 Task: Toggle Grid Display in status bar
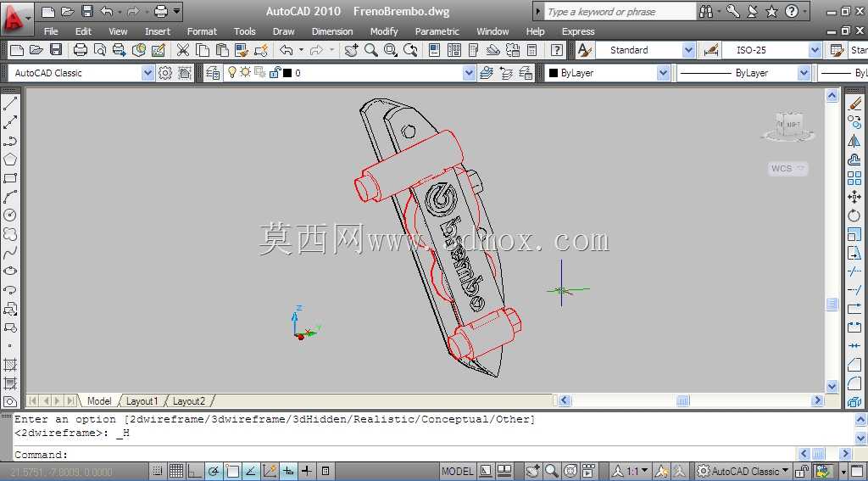pos(176,471)
